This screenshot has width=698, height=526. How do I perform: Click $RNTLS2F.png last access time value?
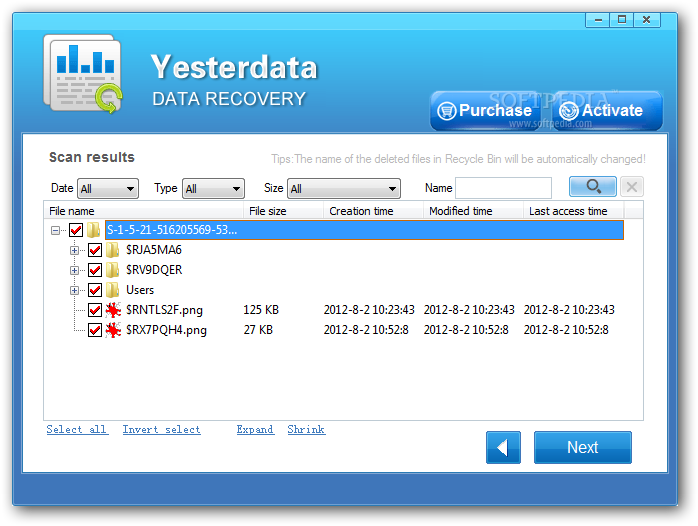point(569,310)
